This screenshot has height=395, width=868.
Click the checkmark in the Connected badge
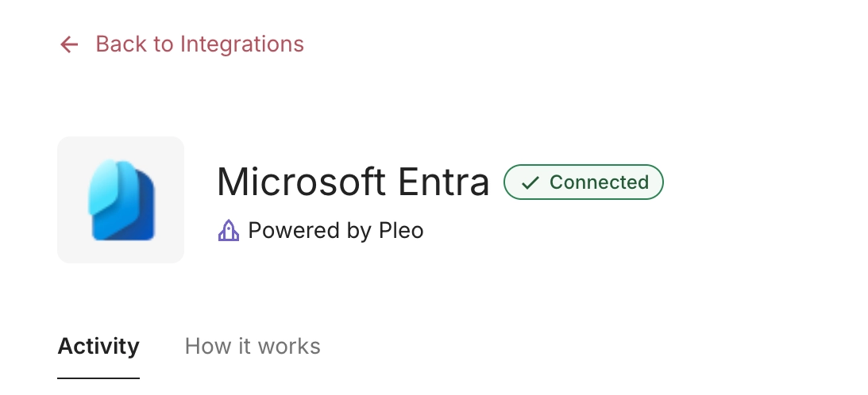click(x=530, y=183)
